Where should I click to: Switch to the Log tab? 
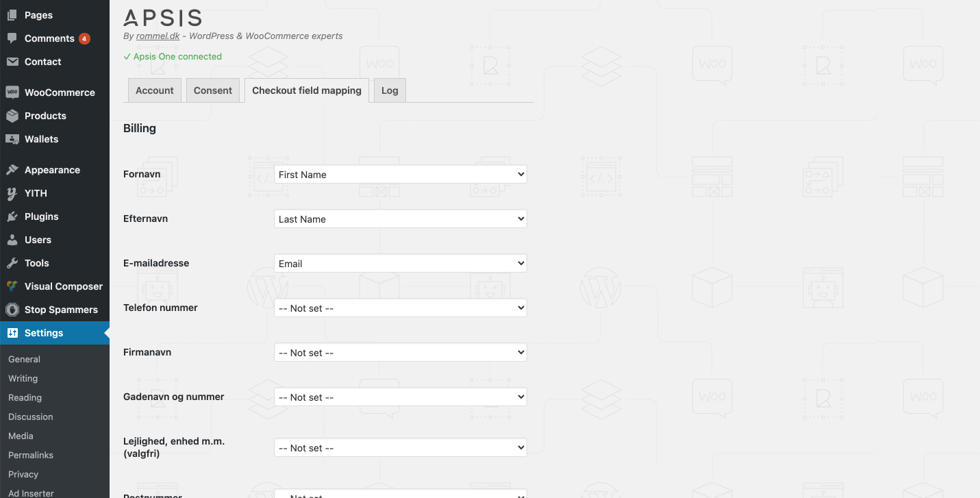pos(390,90)
